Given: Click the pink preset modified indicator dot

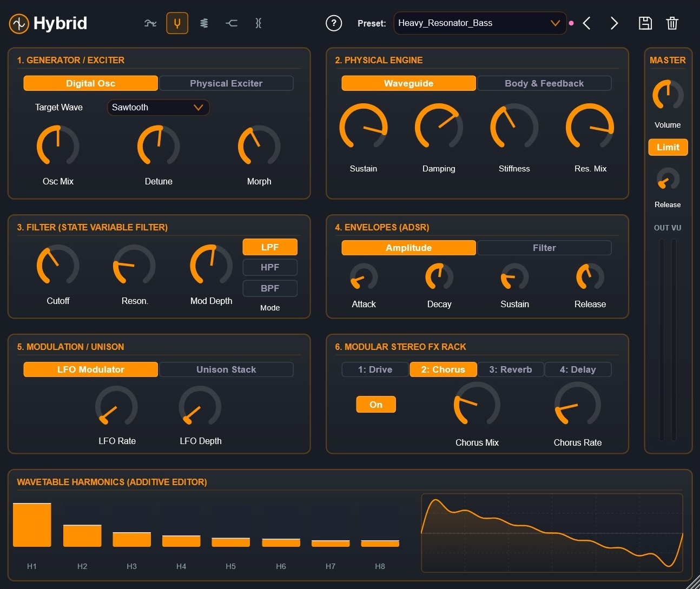Looking at the screenshot, I should (571, 23).
